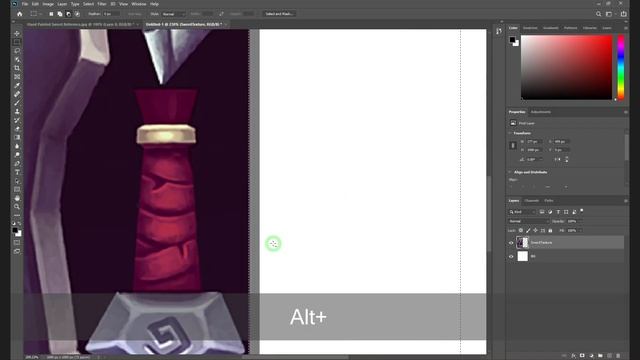The height and width of the screenshot is (360, 640).
Task: Collapse the Align and Distribute section
Action: pos(510,172)
